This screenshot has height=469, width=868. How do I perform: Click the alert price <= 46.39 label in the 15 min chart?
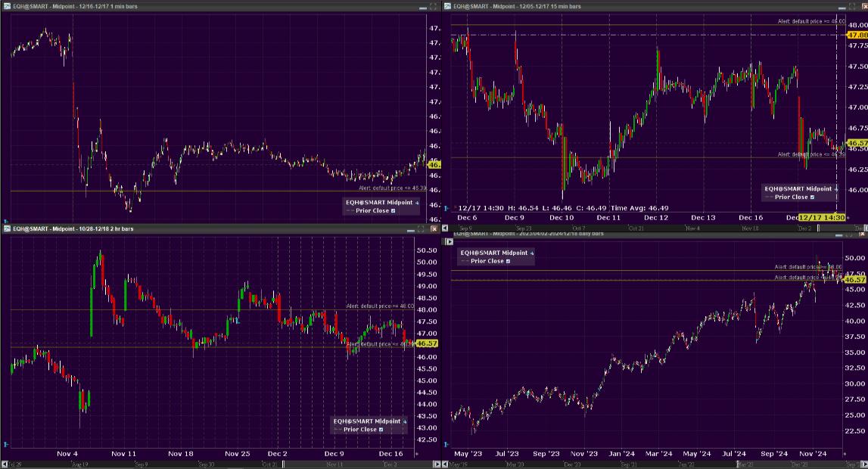pos(811,154)
